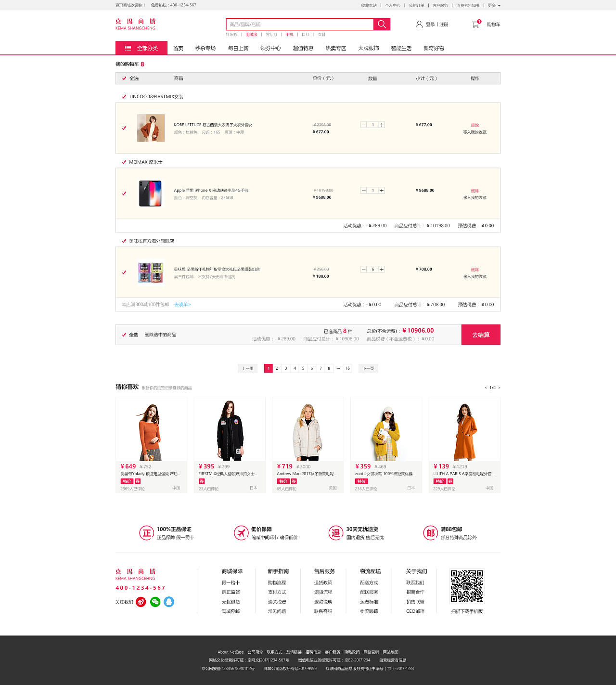The image size is (616, 685).
Task: Follow on Weibo icon in footer
Action: tap(141, 602)
